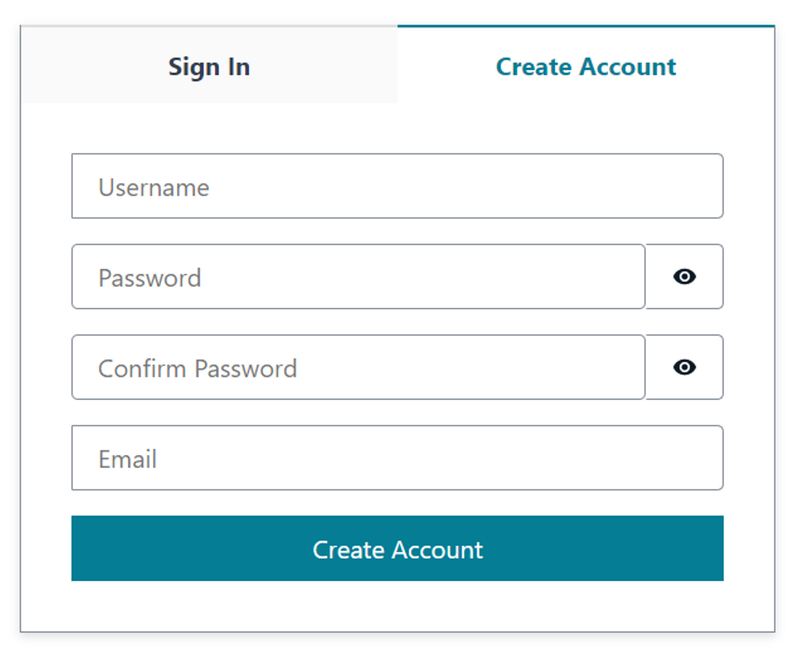
Task: Focus the Username input field
Action: point(397,186)
